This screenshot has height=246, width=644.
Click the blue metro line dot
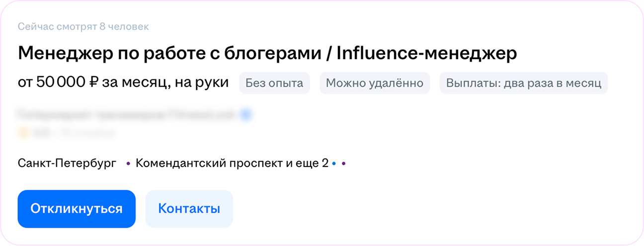click(334, 163)
